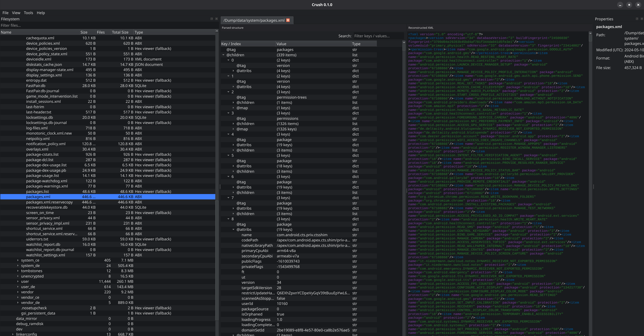The width and height of the screenshot is (644, 336).
Task: Click the domainSetId row
Action: [299, 330]
